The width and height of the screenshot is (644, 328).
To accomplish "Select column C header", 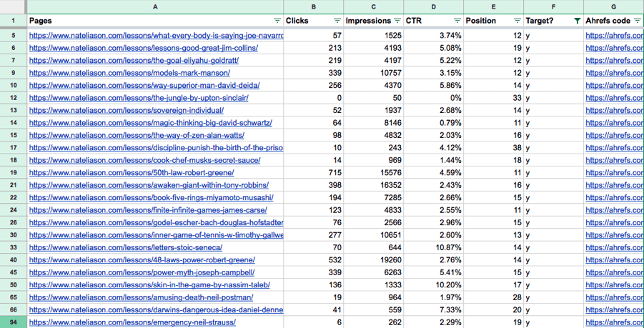I will pyautogui.click(x=373, y=6).
